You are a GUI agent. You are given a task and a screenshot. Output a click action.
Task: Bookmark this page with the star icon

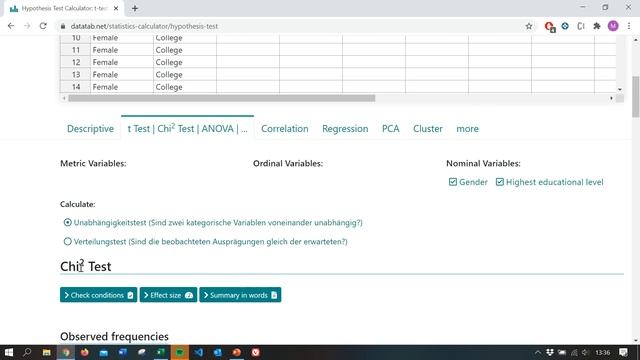point(529,26)
